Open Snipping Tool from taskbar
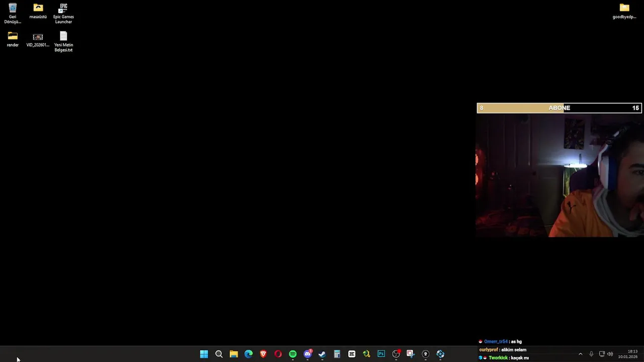The height and width of the screenshot is (362, 644). [x=411, y=354]
